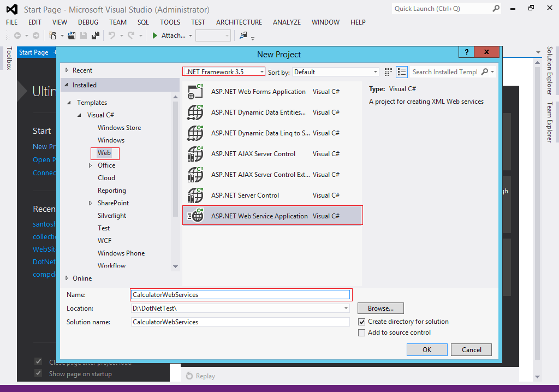This screenshot has width=559, height=392.
Task: Uncheck Create directory for solution
Action: point(361,322)
